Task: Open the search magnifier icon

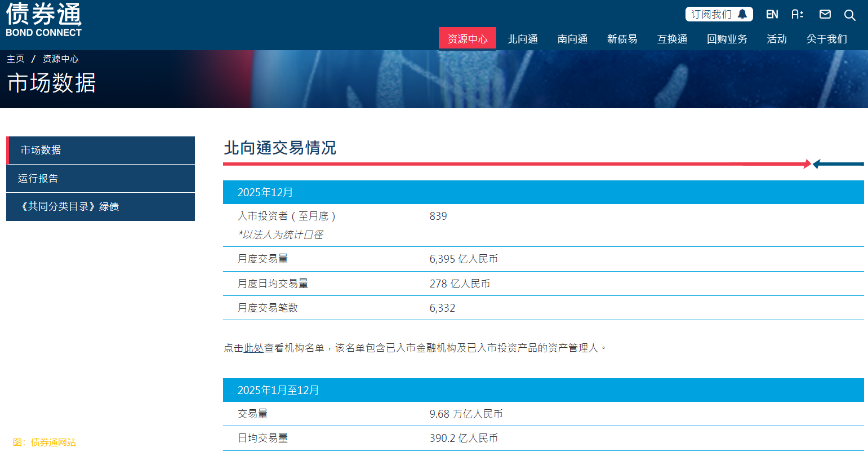Action: 849,15
